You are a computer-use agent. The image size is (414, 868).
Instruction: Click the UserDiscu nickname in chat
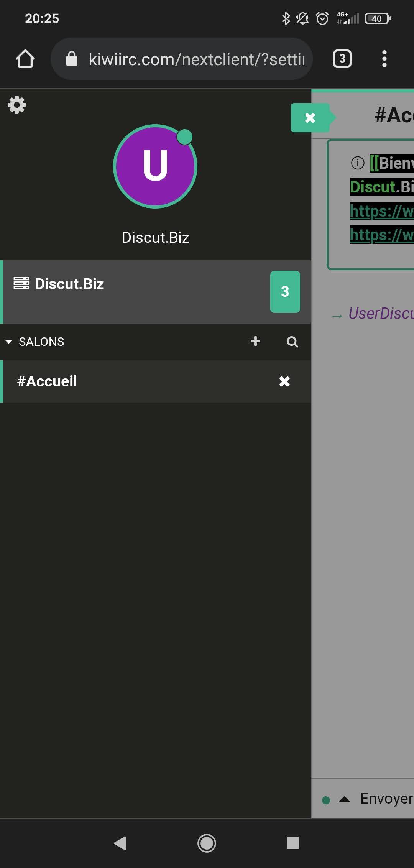pyautogui.click(x=381, y=314)
